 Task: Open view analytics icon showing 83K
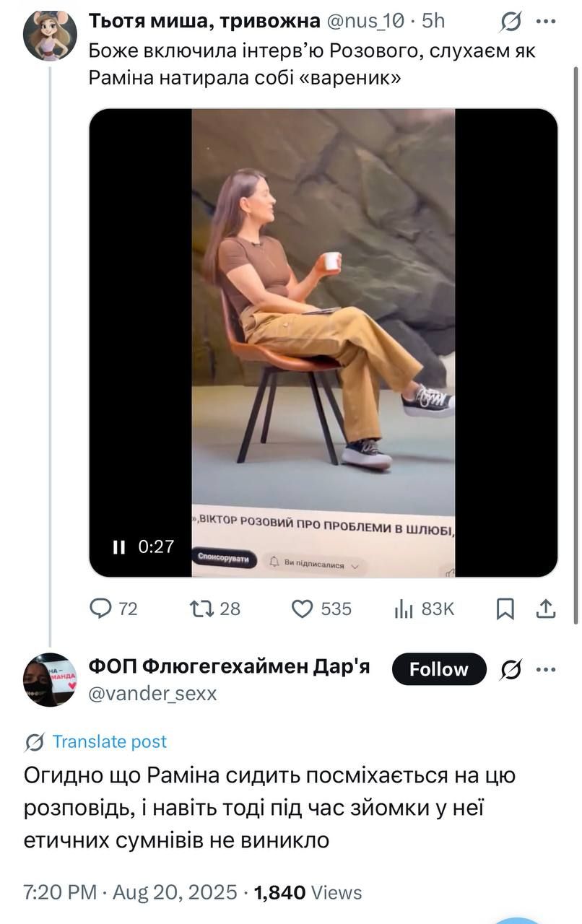click(x=403, y=609)
